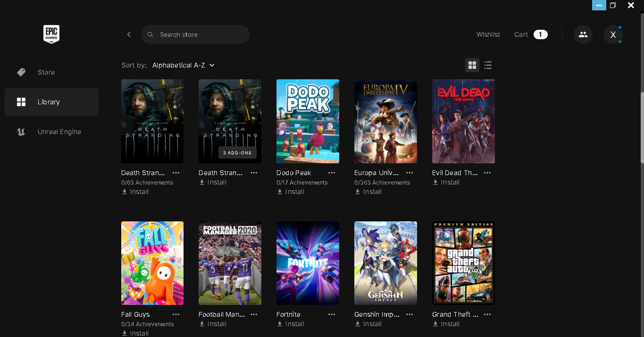Open Dodo Peak game cover
Screen dimensions: 644x337
pyautogui.click(x=308, y=121)
